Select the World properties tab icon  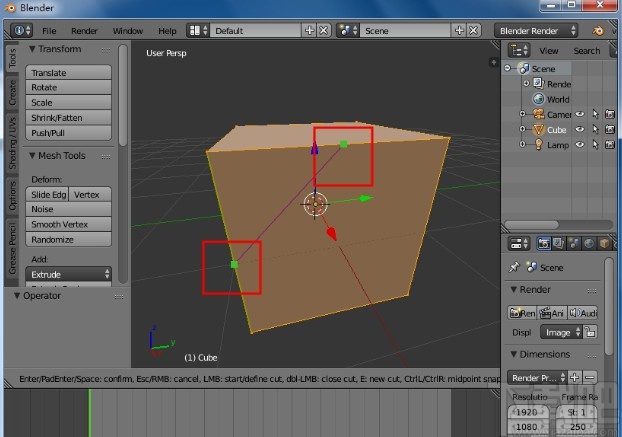pyautogui.click(x=589, y=243)
